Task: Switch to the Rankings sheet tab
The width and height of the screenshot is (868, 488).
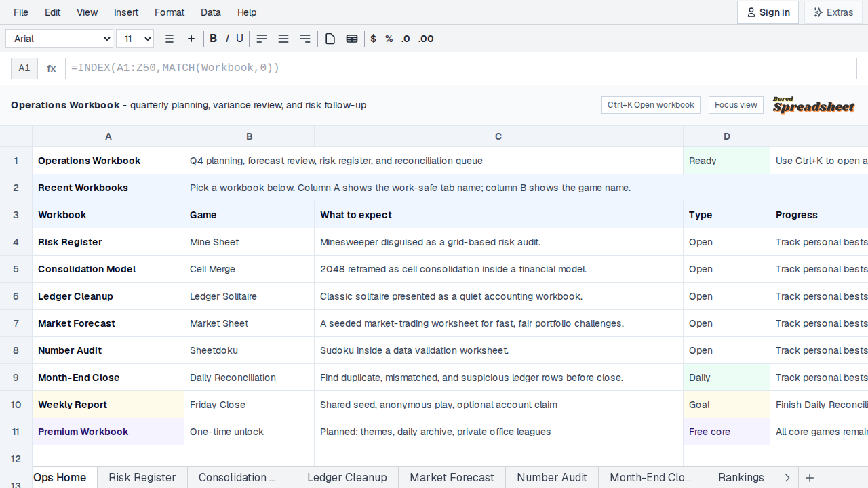Action: (741, 478)
